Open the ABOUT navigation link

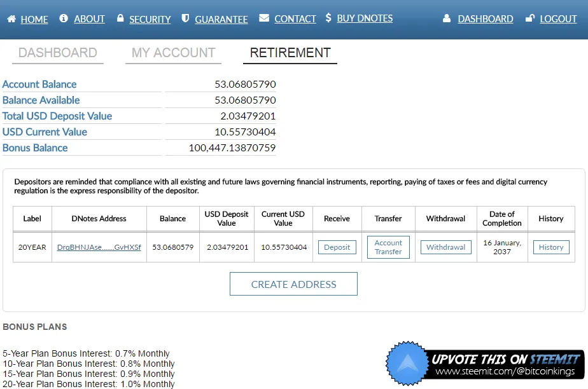(89, 18)
